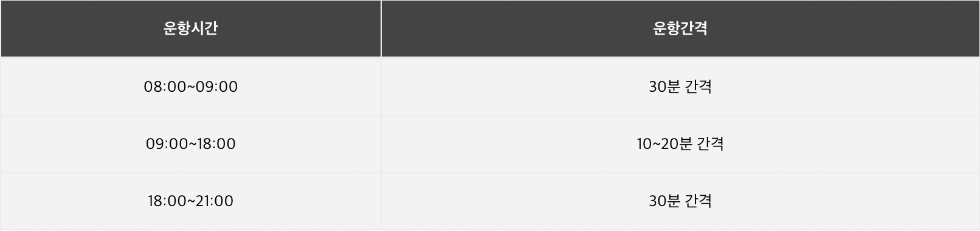Pick the middle row's operating time

[191, 144]
